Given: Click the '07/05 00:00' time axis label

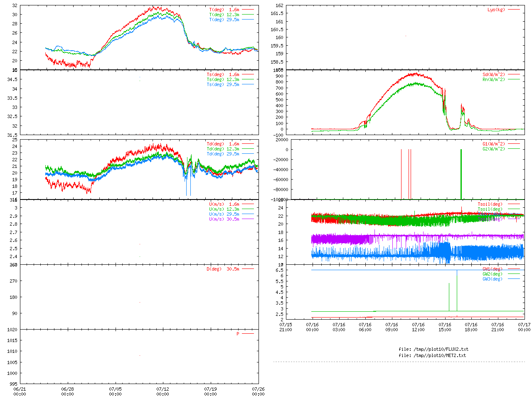Looking at the screenshot, I should tap(116, 392).
